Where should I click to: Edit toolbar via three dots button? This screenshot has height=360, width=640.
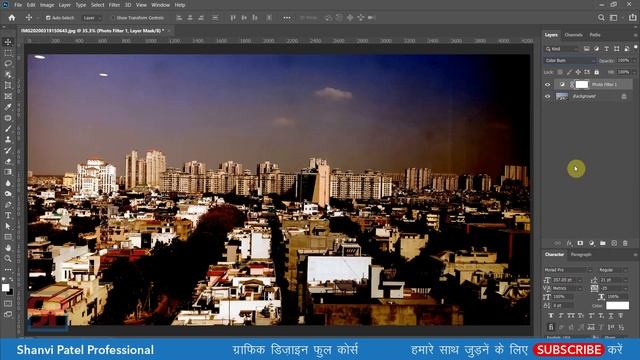[x=8, y=270]
